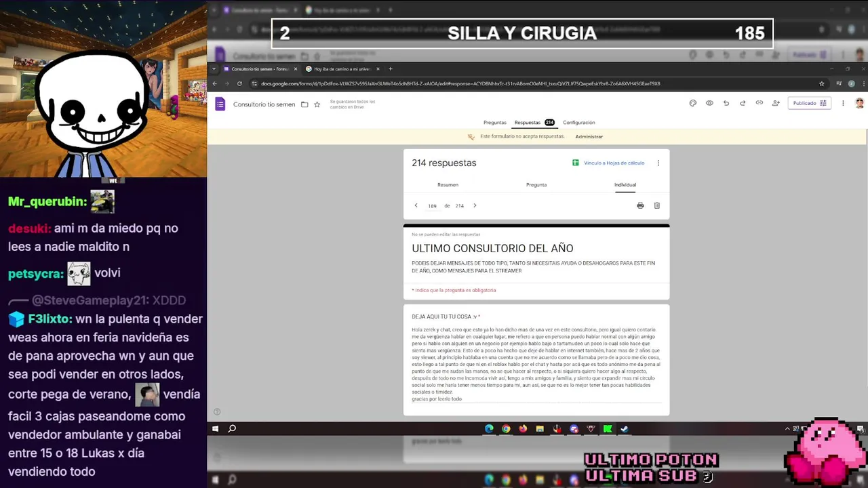The width and height of the screenshot is (868, 488).
Task: Select the Individual responses view
Action: click(x=625, y=184)
